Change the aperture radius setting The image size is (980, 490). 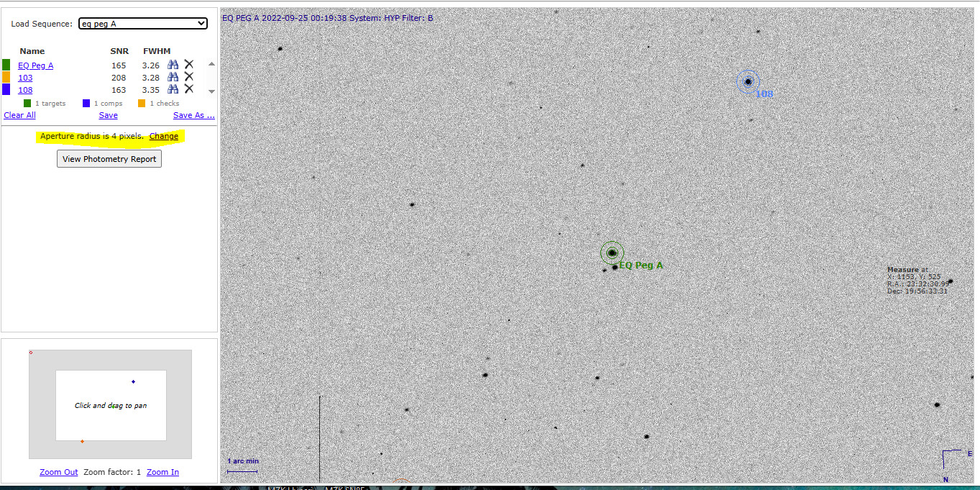point(163,136)
